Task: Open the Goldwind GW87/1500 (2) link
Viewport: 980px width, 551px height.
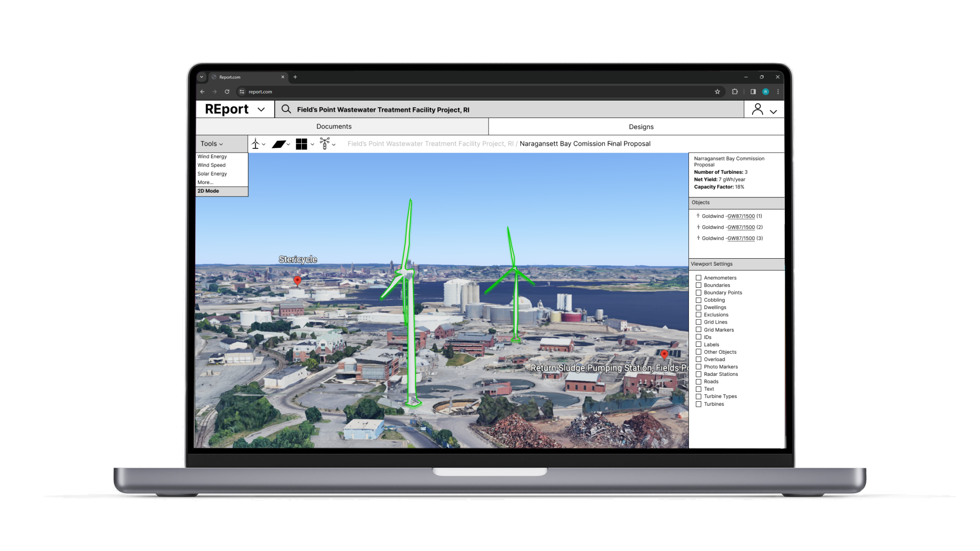Action: point(741,227)
